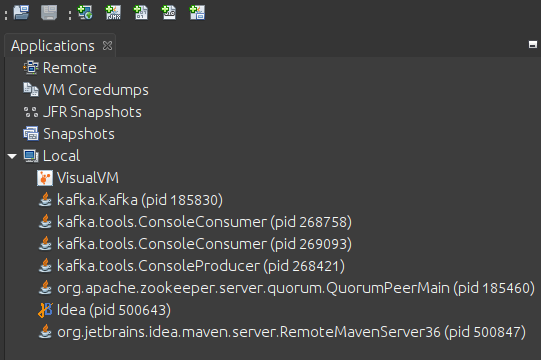
Task: Click the Snapshots node icon
Action: click(x=31, y=134)
